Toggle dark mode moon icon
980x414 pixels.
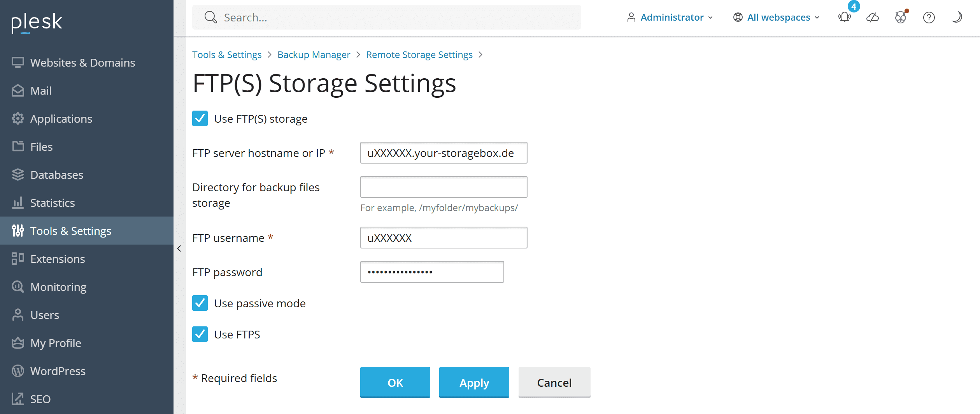(957, 18)
